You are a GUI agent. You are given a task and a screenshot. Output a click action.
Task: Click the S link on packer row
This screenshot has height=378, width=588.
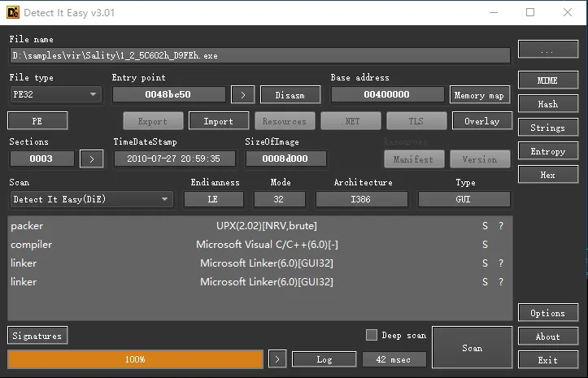[x=486, y=226]
